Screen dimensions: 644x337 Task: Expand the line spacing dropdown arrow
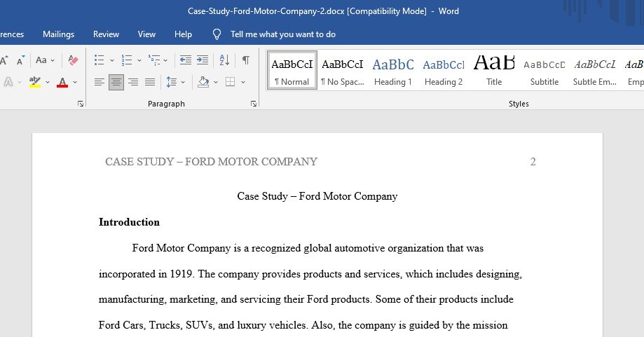[x=183, y=83]
